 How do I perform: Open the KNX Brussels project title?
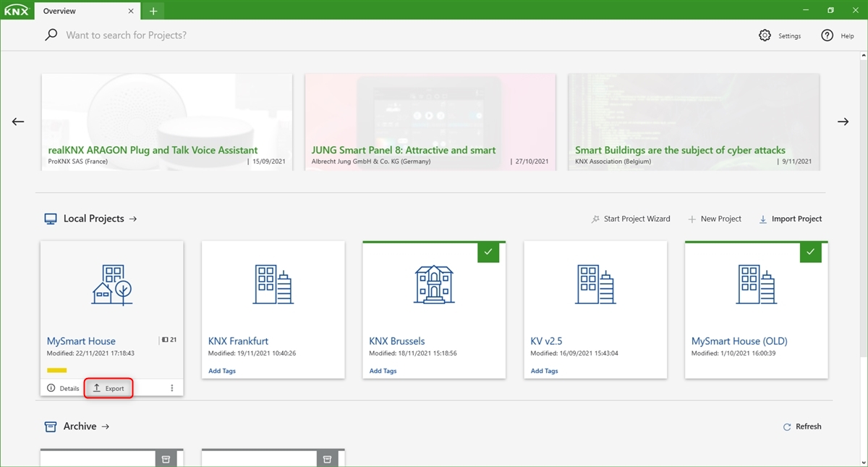[397, 341]
